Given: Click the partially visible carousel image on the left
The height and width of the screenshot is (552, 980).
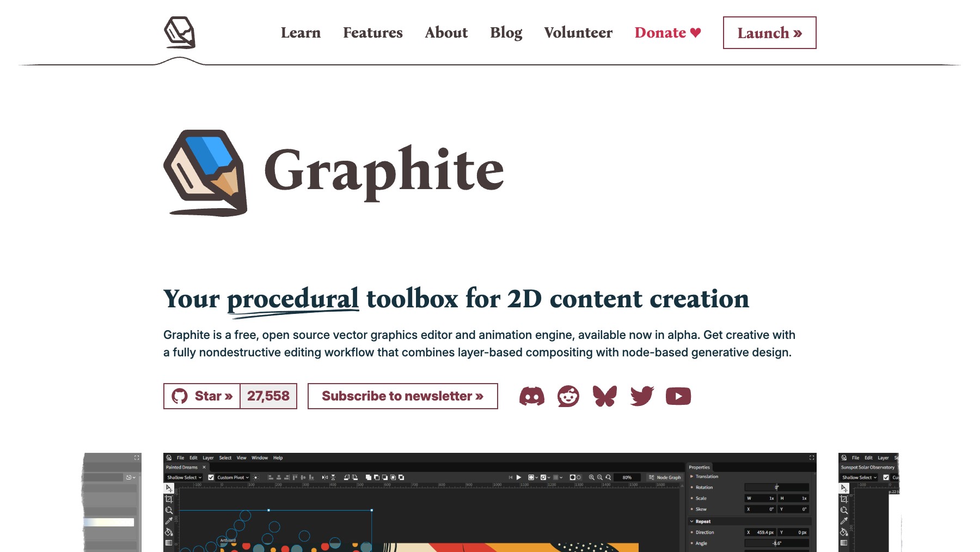Looking at the screenshot, I should point(112,502).
